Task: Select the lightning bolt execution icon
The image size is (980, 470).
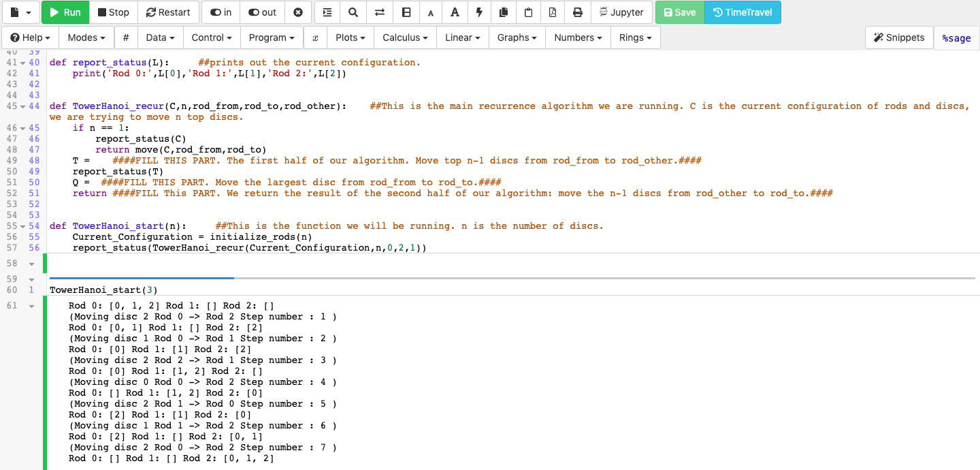Action: pyautogui.click(x=478, y=12)
